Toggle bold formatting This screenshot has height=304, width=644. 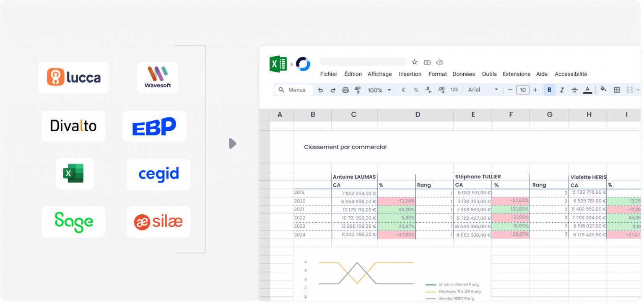coord(549,90)
